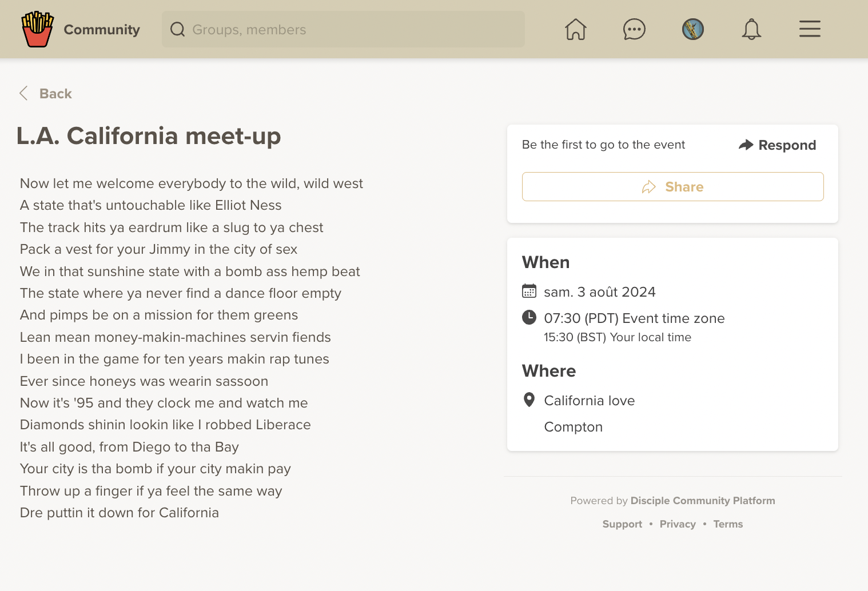This screenshot has height=591, width=868.
Task: Open the Terms footer link
Action: click(x=728, y=524)
